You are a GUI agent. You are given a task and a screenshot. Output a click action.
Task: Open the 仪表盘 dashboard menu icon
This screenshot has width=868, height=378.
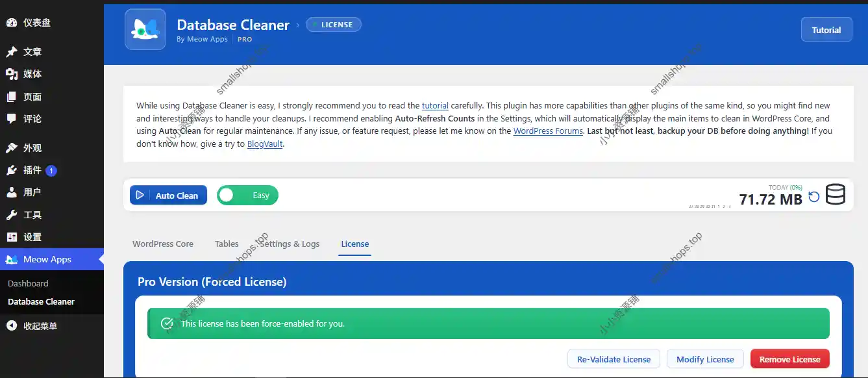[x=12, y=23]
